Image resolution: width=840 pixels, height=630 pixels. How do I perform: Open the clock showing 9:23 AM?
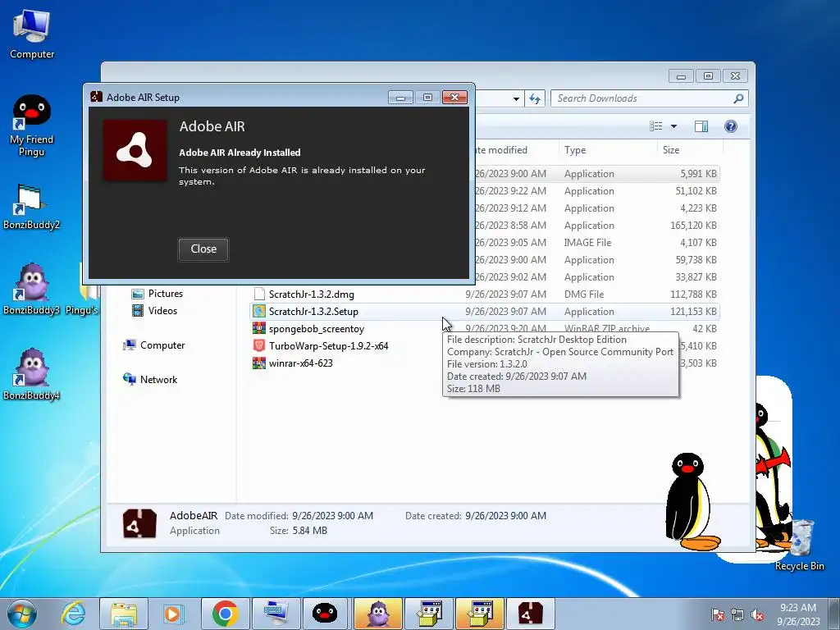coord(797,614)
